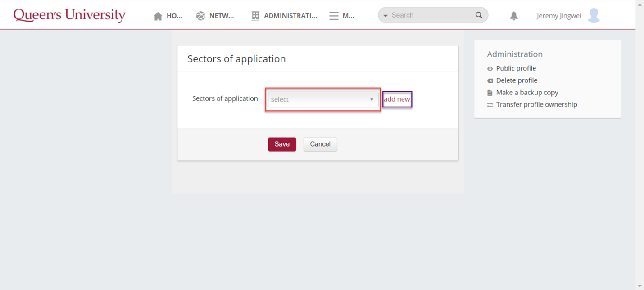The image size is (644, 290).
Task: Open the hamburger menu icon
Action: (334, 16)
